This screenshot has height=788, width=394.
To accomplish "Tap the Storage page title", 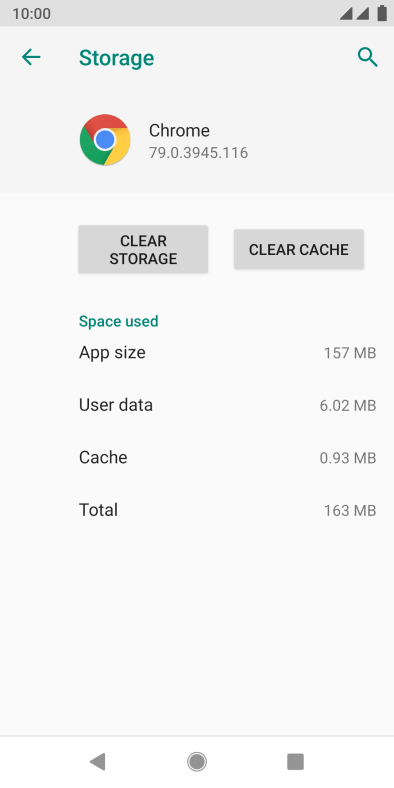I will [x=117, y=58].
